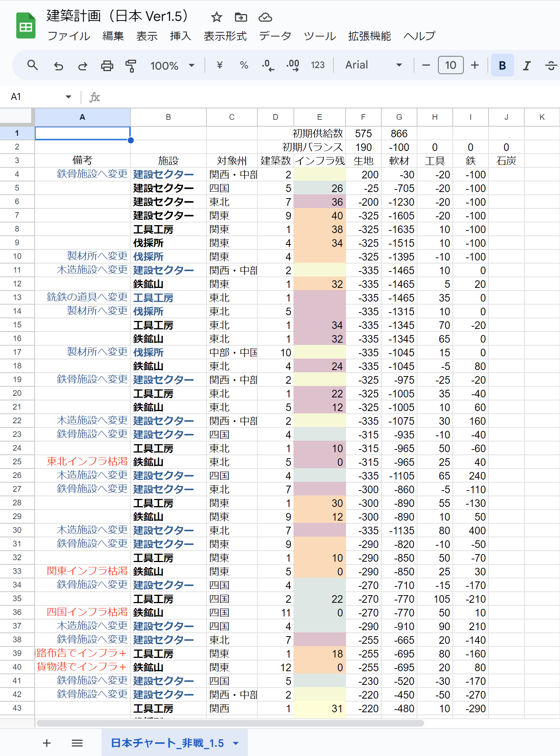The height and width of the screenshot is (756, 560).
Task: Open the ツール menu
Action: 320,36
